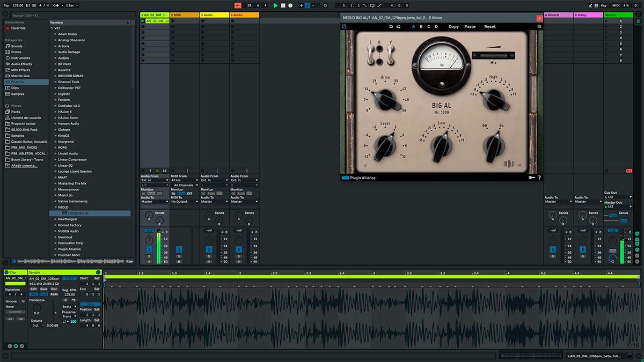Click the plugin redo arrow icon

pyautogui.click(x=398, y=26)
